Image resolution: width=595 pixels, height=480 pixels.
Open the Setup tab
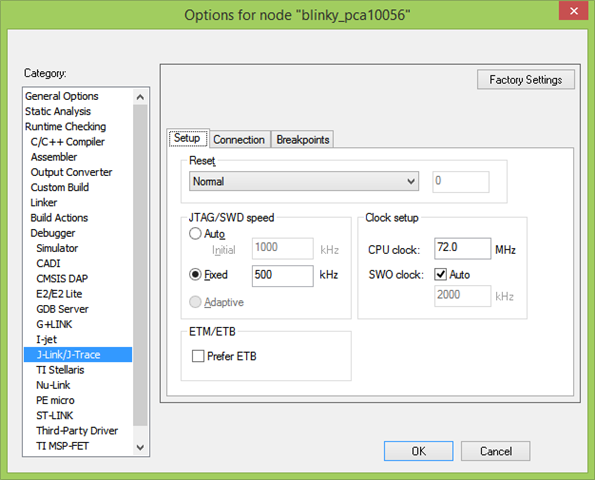(x=187, y=138)
